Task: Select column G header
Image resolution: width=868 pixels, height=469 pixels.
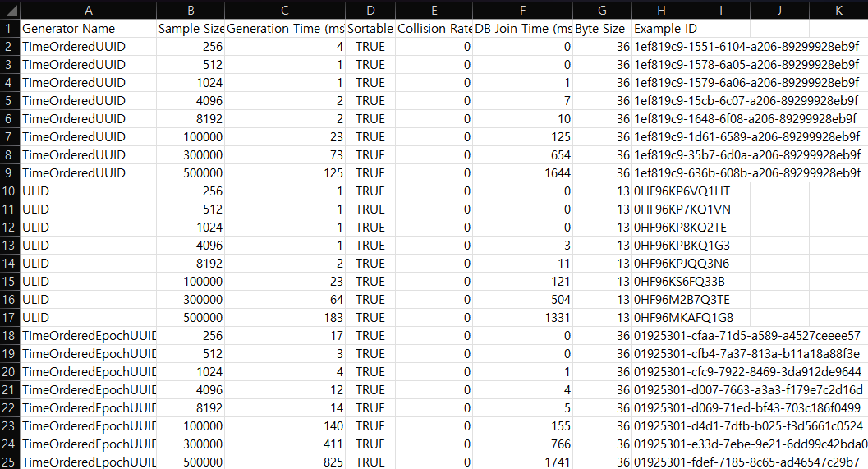Action: tap(602, 10)
